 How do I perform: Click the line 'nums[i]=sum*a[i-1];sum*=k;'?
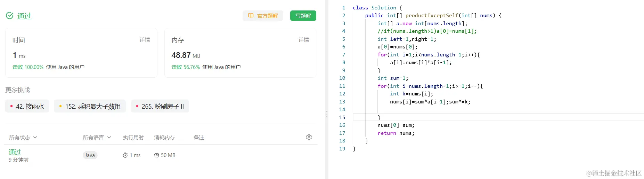pyautogui.click(x=430, y=102)
